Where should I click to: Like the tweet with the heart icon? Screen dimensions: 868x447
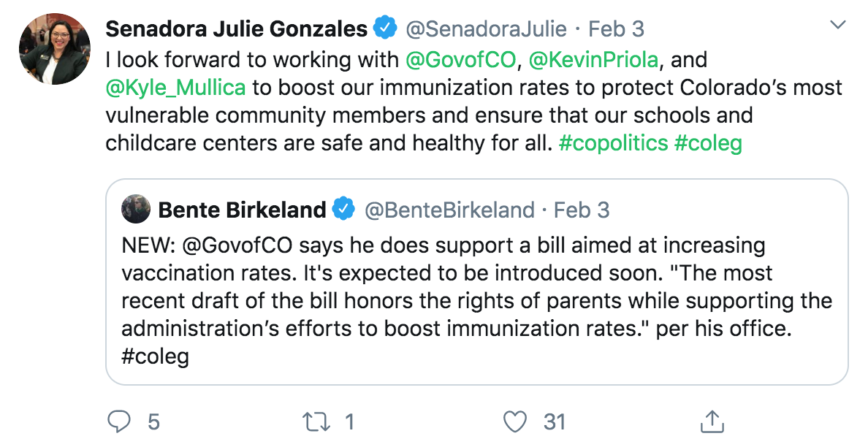[516, 421]
